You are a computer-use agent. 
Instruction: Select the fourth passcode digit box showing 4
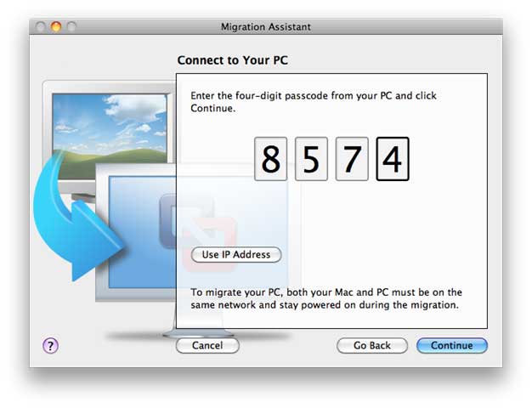coord(393,159)
